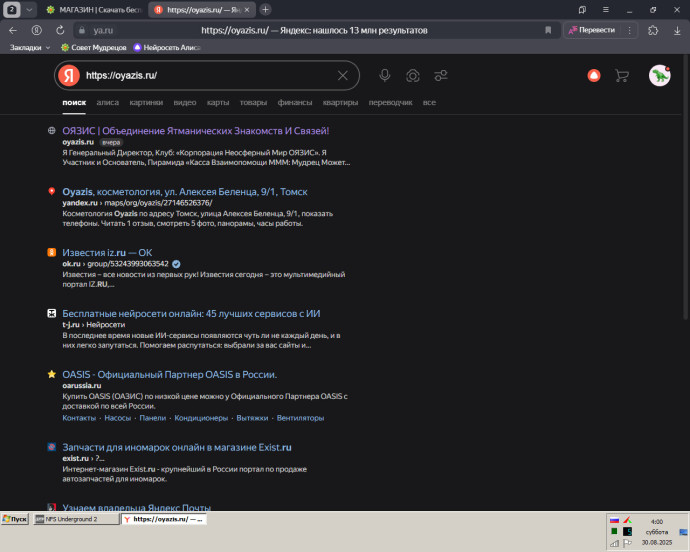Viewport: 690px width, 552px height.
Task: Click the page vertical scrollbar
Action: (x=686, y=187)
